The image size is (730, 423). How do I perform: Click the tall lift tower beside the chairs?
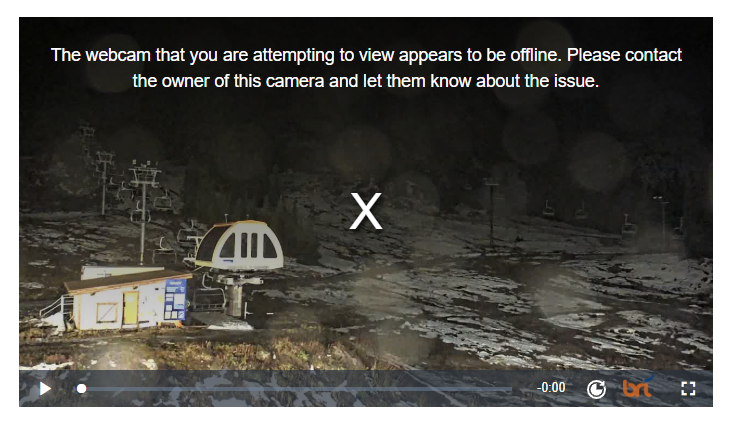click(143, 212)
